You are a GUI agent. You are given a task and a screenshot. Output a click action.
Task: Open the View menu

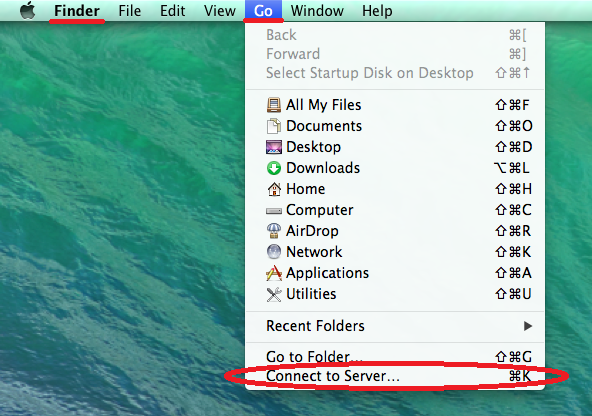click(x=220, y=11)
